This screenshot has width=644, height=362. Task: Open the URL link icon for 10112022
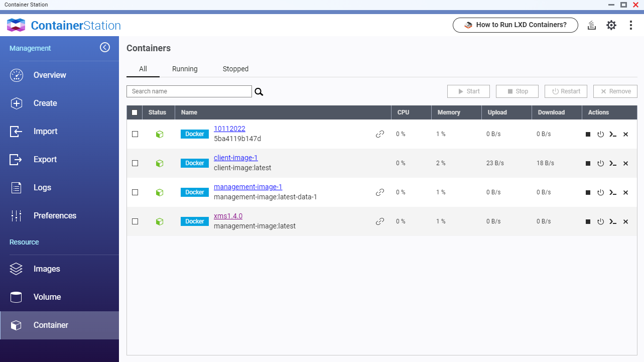[x=379, y=134]
